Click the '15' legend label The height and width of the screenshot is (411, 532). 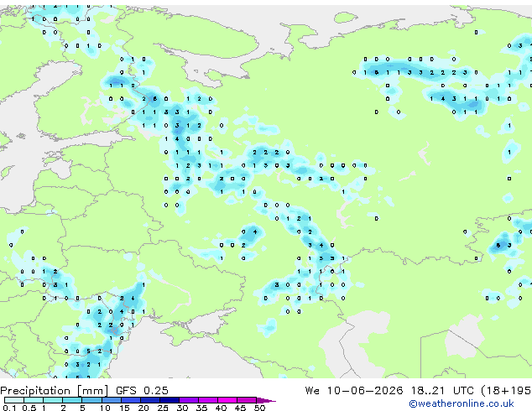(124, 408)
